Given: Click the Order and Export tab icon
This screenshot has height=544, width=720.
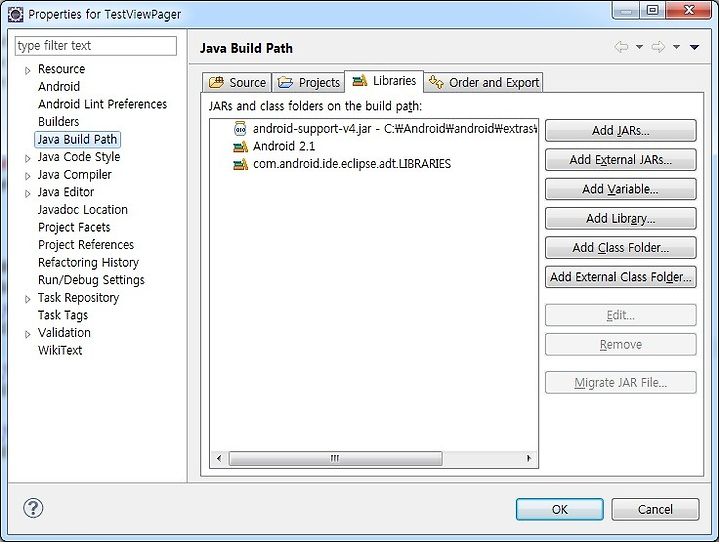Looking at the screenshot, I should (x=436, y=82).
